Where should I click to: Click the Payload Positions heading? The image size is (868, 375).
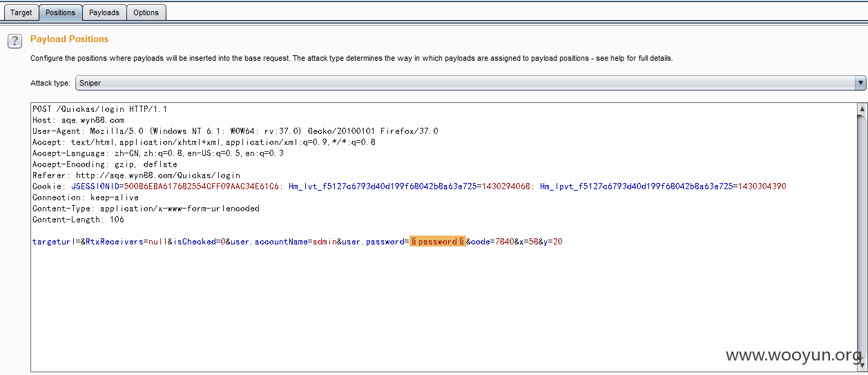coord(69,39)
